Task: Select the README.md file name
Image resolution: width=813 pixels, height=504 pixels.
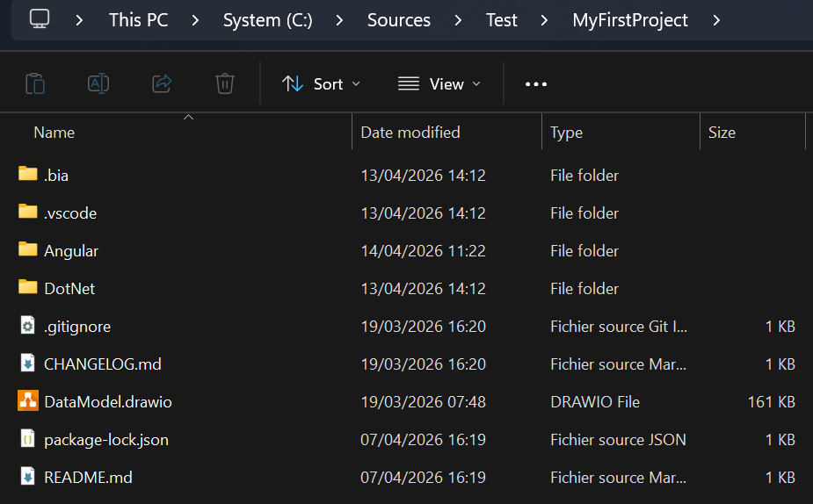Action: click(x=88, y=478)
